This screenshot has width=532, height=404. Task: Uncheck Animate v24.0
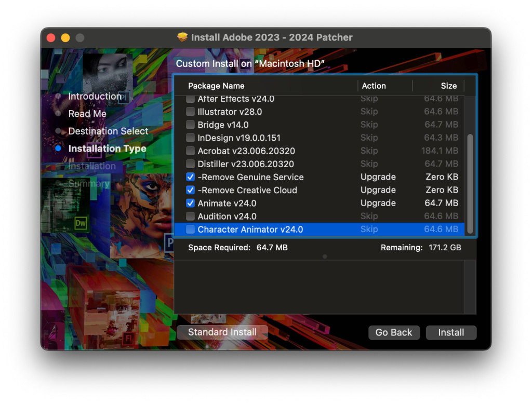click(190, 203)
